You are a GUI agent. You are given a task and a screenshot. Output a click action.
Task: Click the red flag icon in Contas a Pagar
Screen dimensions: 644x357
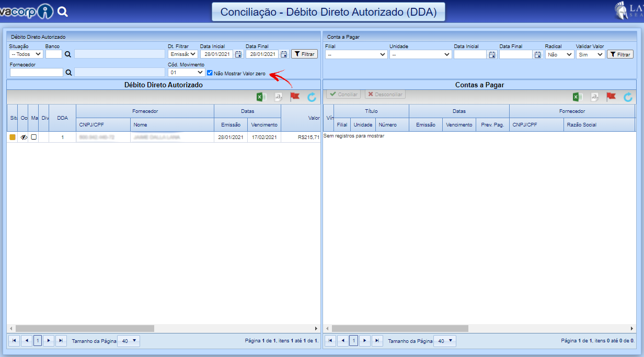[611, 97]
